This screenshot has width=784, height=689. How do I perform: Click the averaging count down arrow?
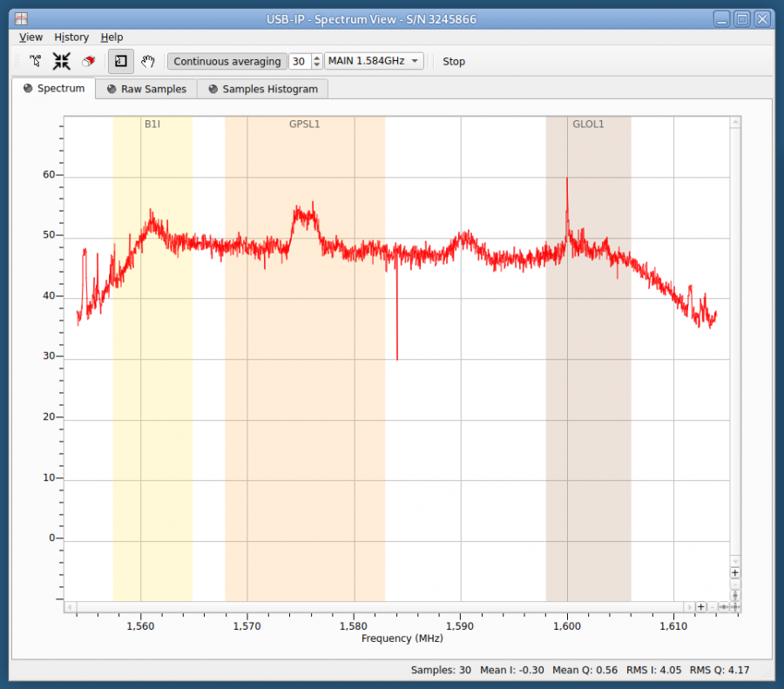(x=314, y=65)
